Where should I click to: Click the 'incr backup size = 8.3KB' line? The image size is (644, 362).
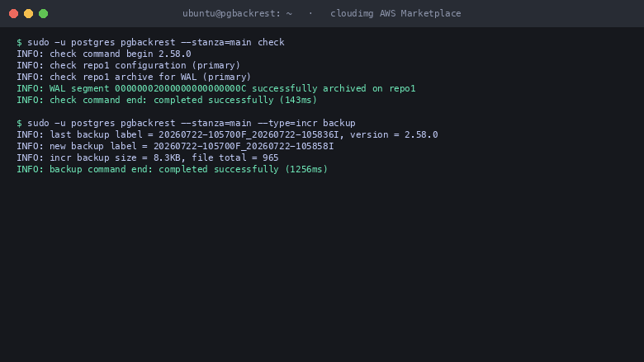point(148,157)
